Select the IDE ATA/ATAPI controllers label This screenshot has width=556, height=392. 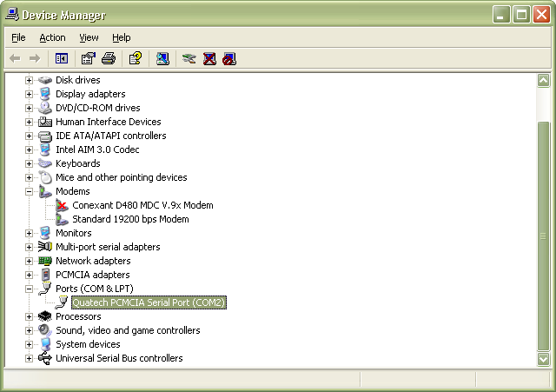click(x=111, y=136)
